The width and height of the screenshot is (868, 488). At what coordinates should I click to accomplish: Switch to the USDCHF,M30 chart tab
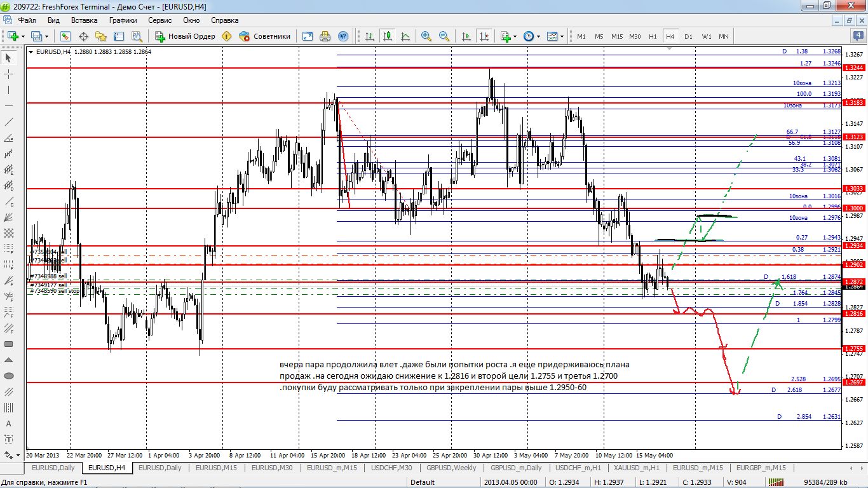pos(391,468)
